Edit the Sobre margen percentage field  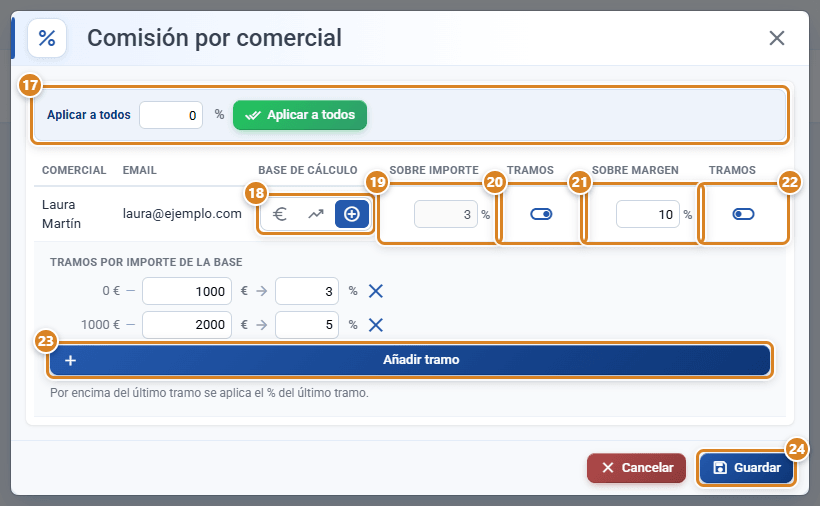pyautogui.click(x=647, y=214)
